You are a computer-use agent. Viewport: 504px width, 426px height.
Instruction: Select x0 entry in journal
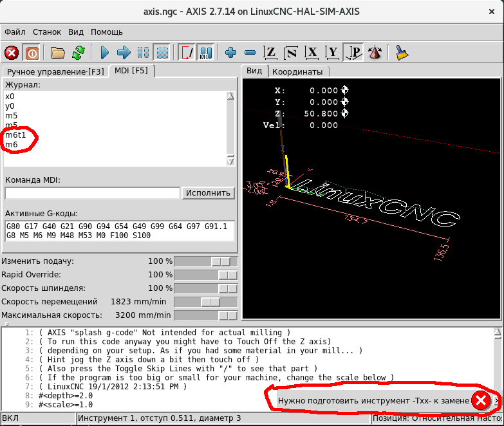[x=10, y=97]
